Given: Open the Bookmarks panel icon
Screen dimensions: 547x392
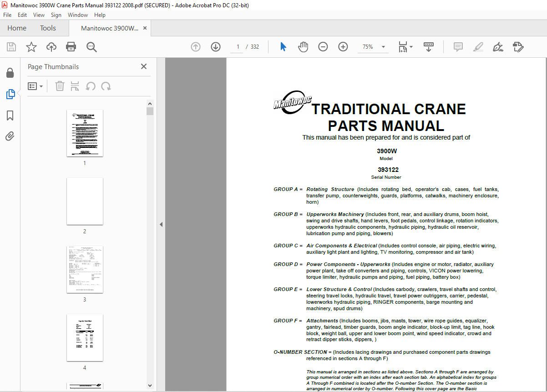Looking at the screenshot, I should pos(10,116).
